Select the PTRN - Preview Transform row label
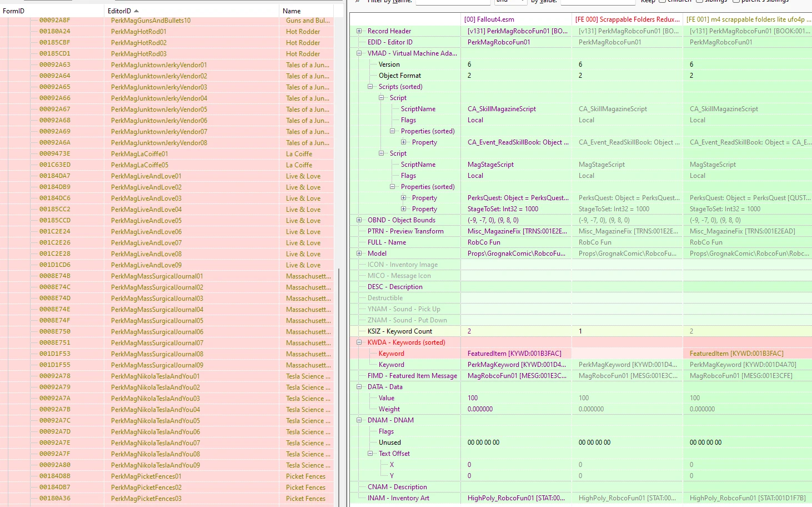 click(405, 231)
